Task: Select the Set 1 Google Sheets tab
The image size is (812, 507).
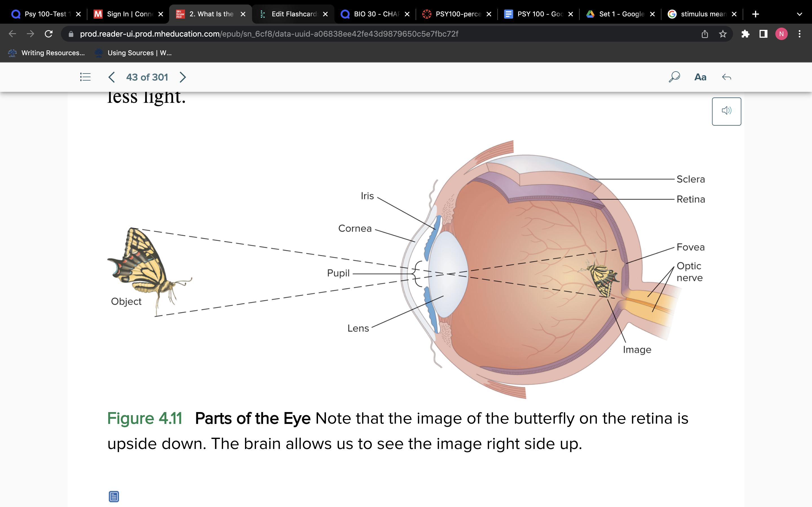Action: click(x=620, y=13)
